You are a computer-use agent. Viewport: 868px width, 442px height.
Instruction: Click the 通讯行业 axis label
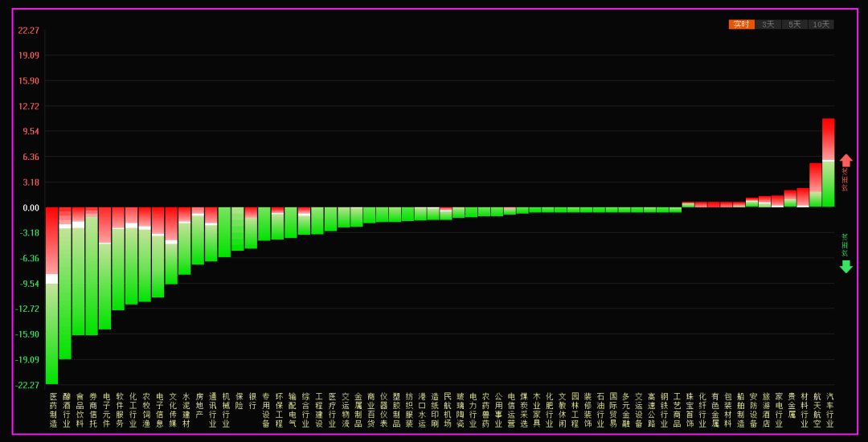click(x=212, y=410)
